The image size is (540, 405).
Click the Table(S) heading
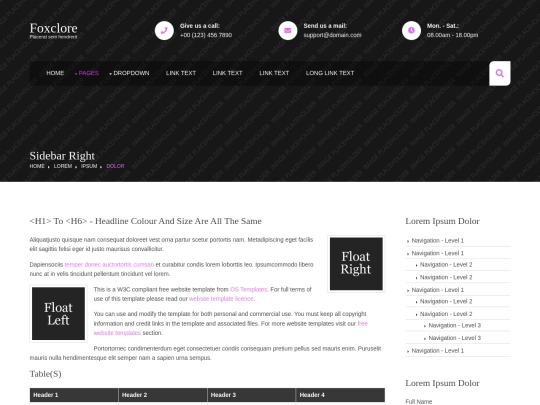coord(45,374)
